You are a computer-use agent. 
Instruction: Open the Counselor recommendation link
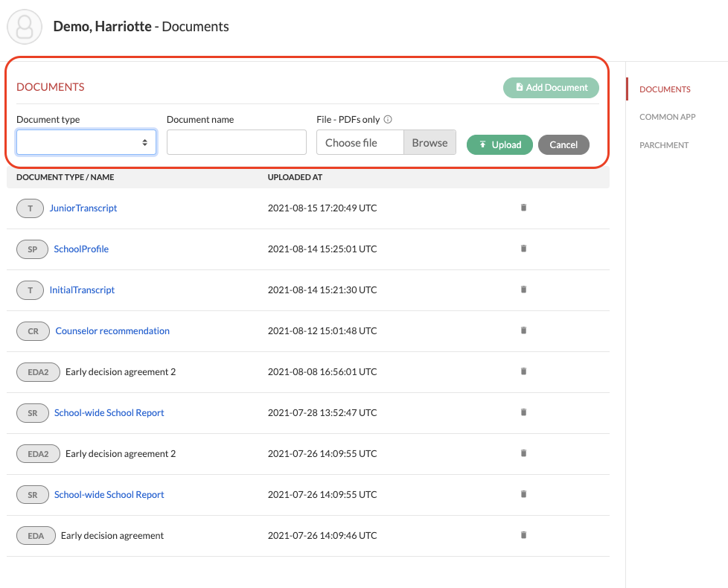(x=112, y=331)
